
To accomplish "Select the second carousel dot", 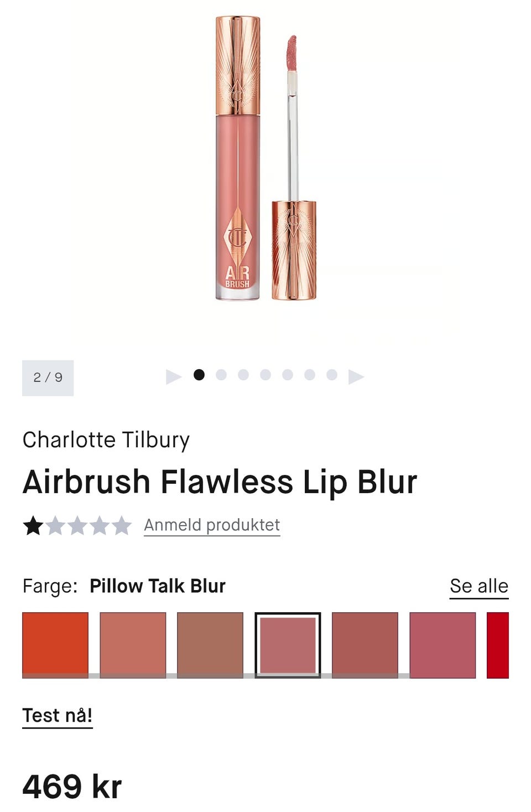I will tap(221, 375).
